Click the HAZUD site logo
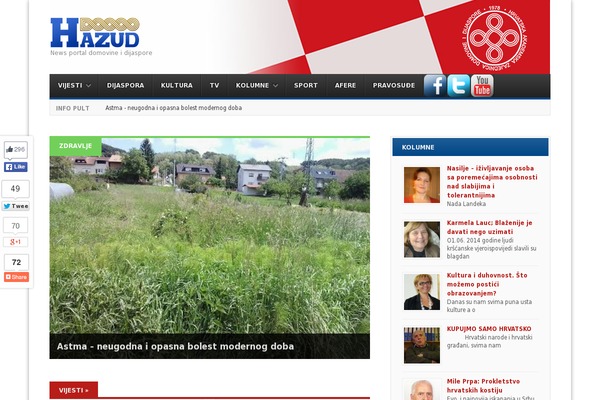 click(95, 33)
